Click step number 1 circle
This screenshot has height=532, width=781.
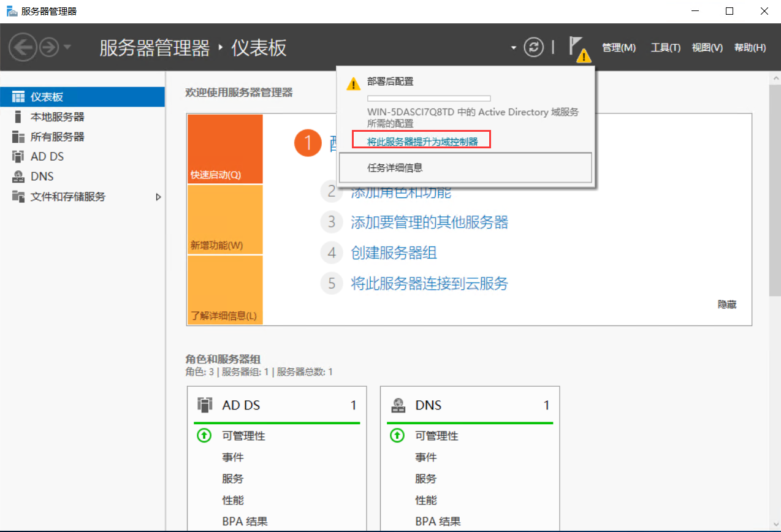click(308, 143)
